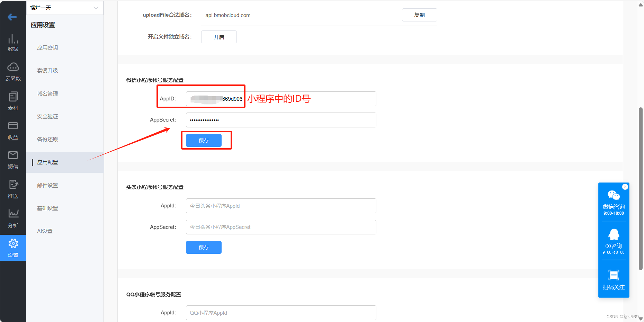644x322 pixels.
Task: Open QQ咨询 penguin consultation
Action: click(x=614, y=241)
